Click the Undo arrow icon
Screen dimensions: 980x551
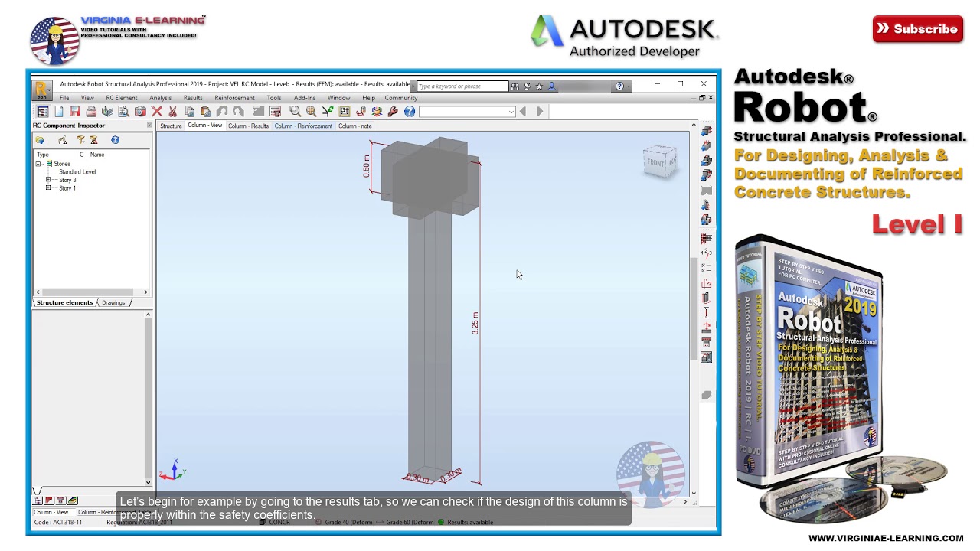(222, 112)
